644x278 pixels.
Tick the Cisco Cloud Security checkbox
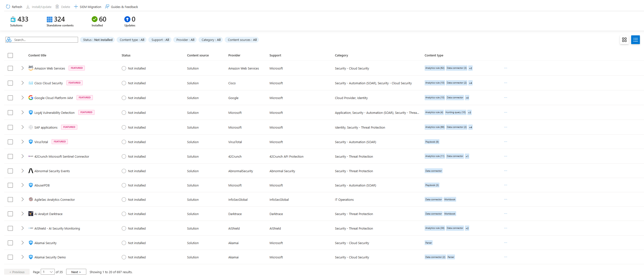(x=10, y=83)
